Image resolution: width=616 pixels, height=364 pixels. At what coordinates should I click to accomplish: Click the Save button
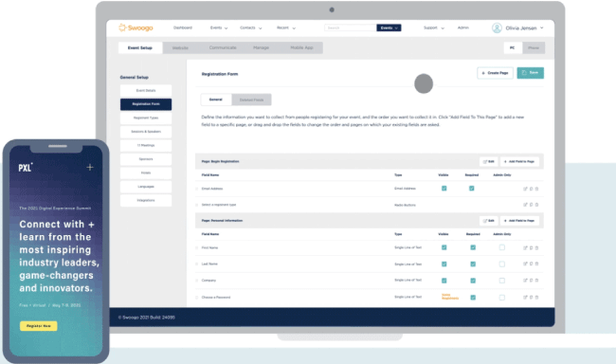(x=531, y=73)
